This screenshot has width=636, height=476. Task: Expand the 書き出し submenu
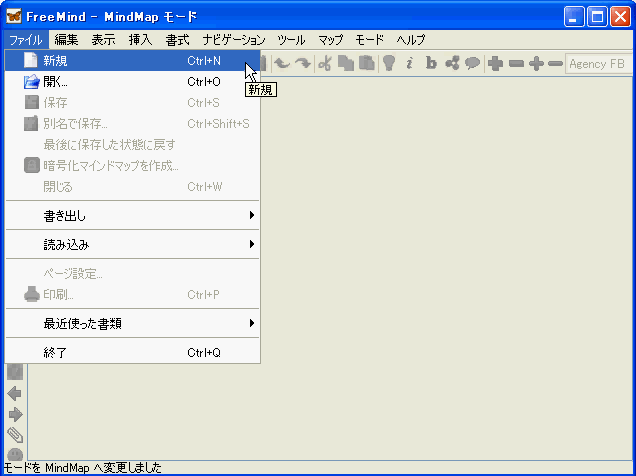[132, 215]
